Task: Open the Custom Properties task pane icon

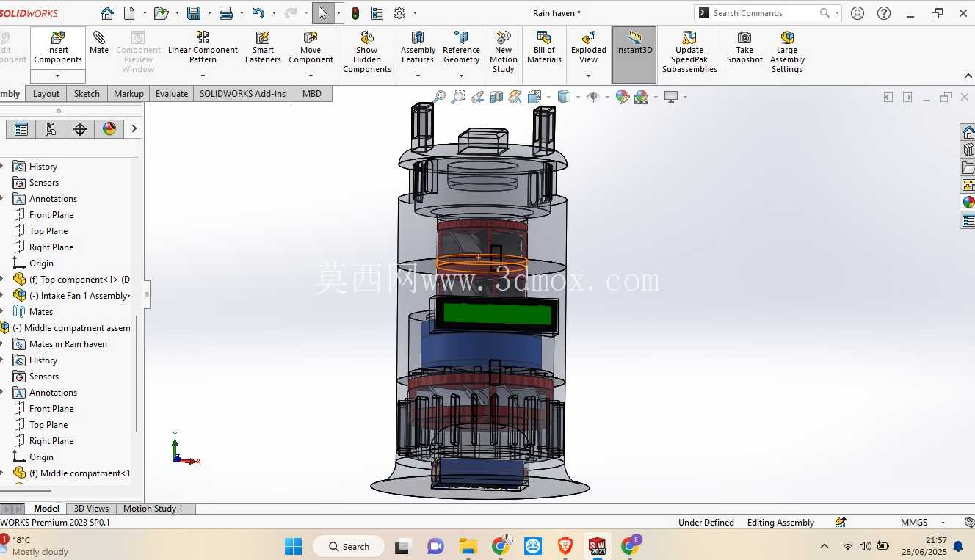Action: (968, 220)
